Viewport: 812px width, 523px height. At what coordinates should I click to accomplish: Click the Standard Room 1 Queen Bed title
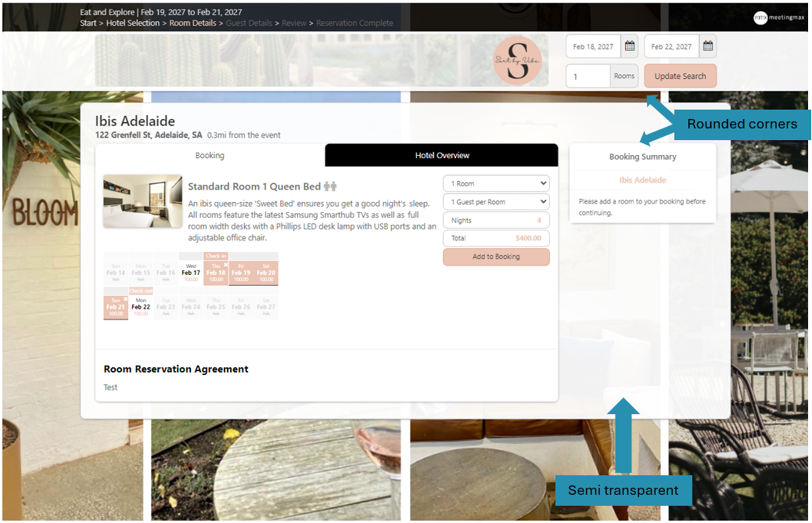tap(254, 186)
